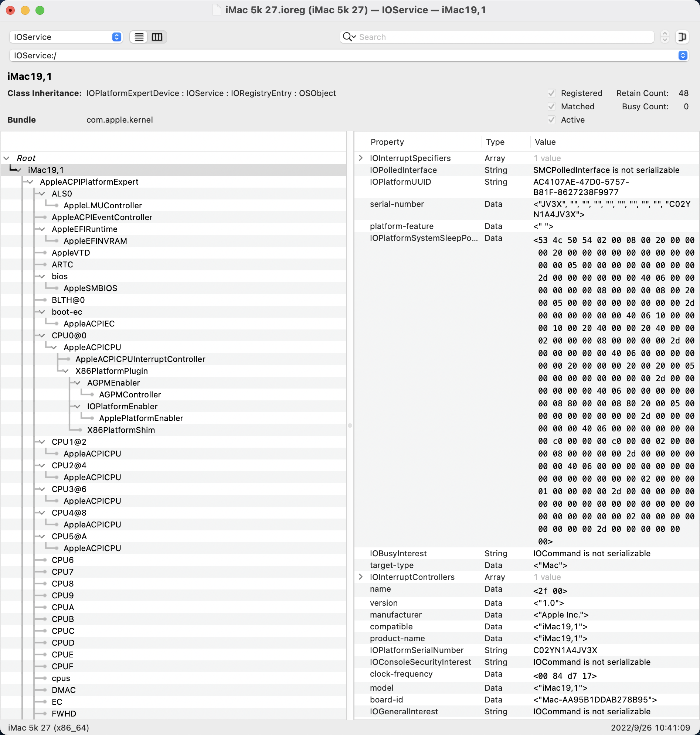Toggle the Registered checkbox
The height and width of the screenshot is (735, 700).
[551, 93]
